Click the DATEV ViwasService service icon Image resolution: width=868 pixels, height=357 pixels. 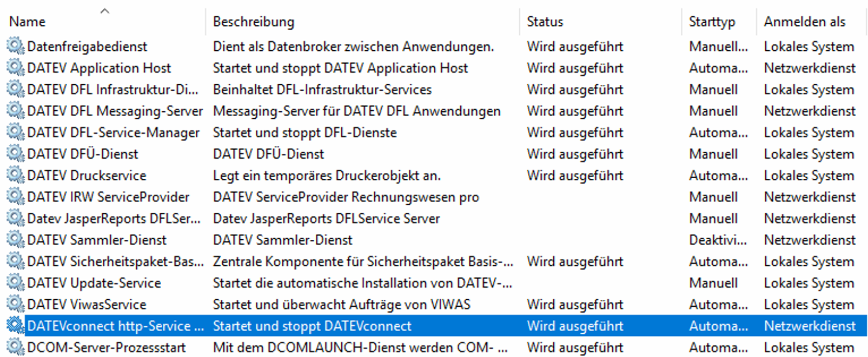15,304
